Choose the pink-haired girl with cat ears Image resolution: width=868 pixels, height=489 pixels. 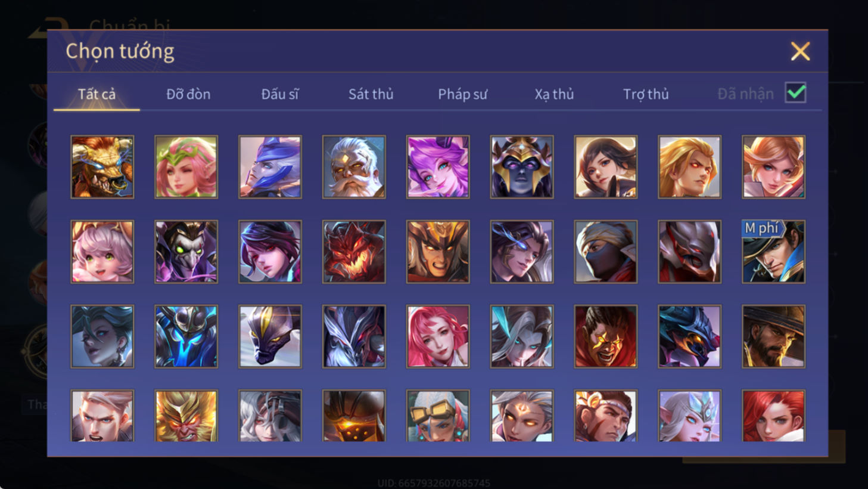click(x=102, y=252)
